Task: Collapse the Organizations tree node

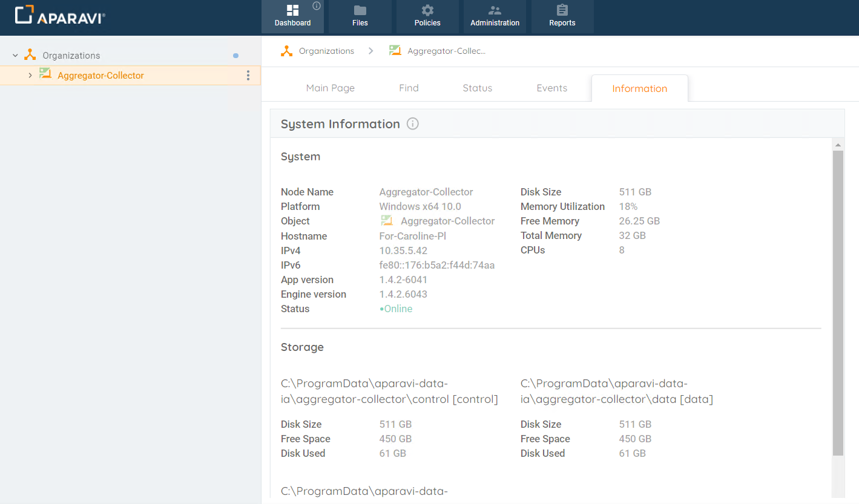Action: point(15,54)
